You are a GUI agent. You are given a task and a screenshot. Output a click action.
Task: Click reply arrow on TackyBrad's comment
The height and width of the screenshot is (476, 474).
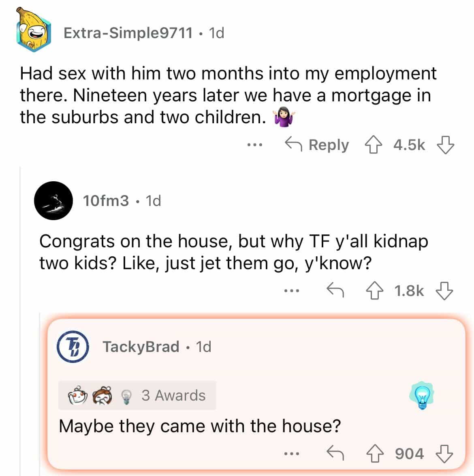tap(335, 453)
